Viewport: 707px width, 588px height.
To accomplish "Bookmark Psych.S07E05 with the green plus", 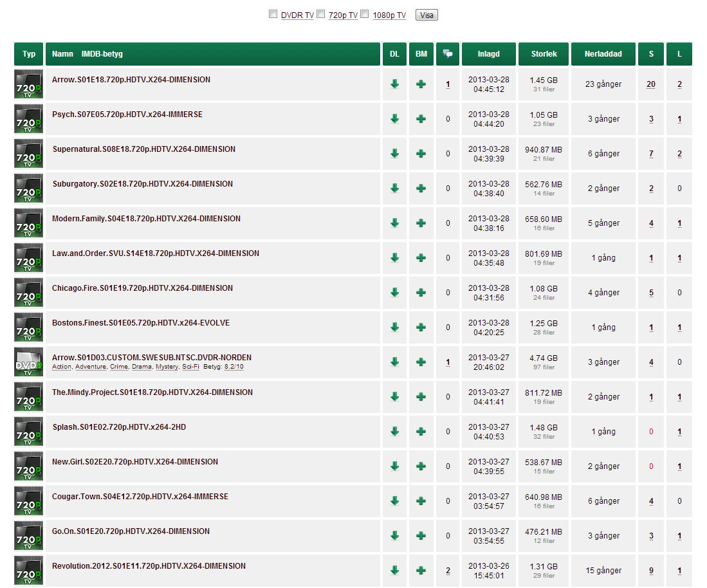I will pyautogui.click(x=421, y=119).
